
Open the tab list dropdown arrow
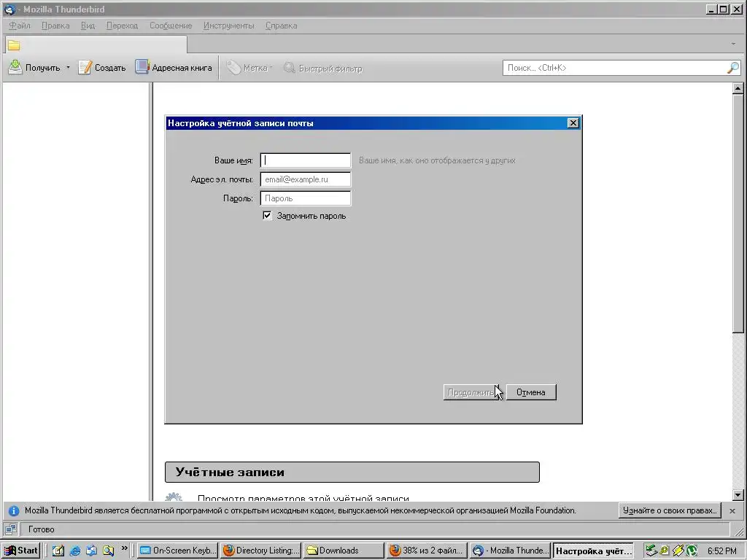coord(733,44)
